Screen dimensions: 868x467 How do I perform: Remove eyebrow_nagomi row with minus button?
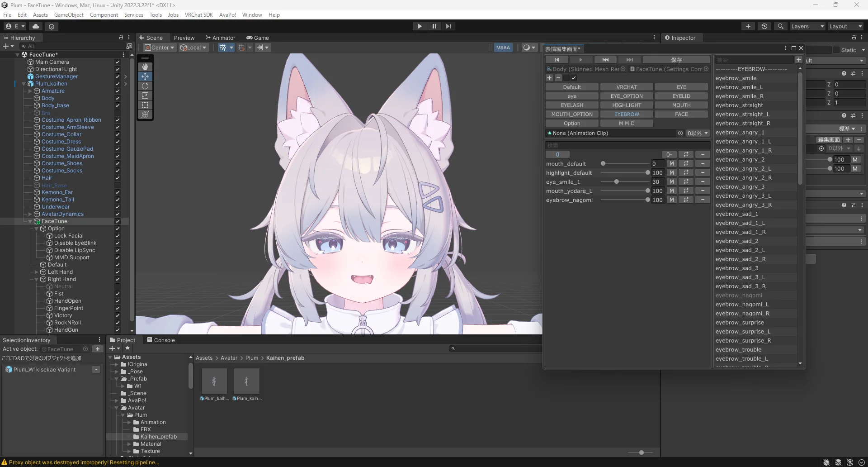(703, 200)
